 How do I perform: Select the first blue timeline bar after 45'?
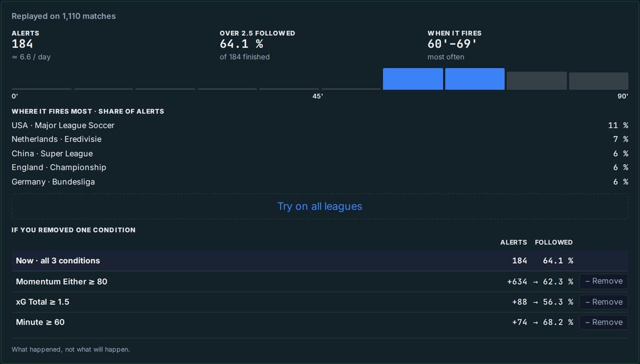[x=413, y=79]
